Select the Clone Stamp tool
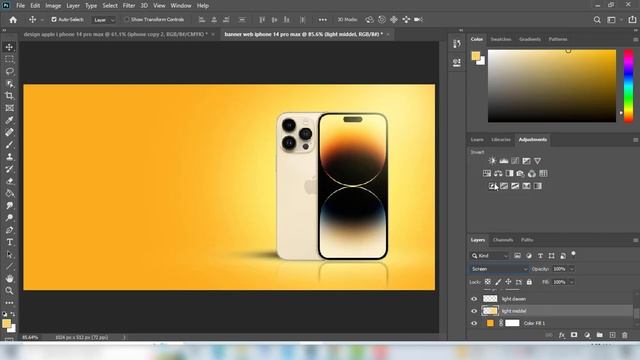The image size is (640, 360). pos(9,157)
